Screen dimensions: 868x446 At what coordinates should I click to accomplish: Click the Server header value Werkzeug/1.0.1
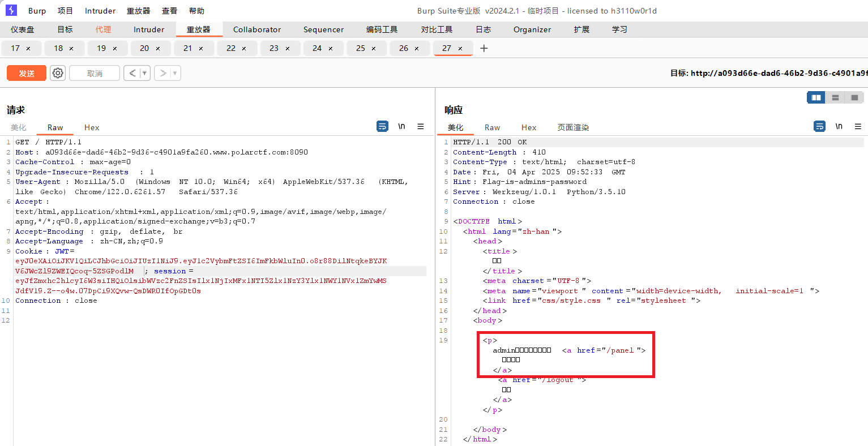click(x=524, y=192)
